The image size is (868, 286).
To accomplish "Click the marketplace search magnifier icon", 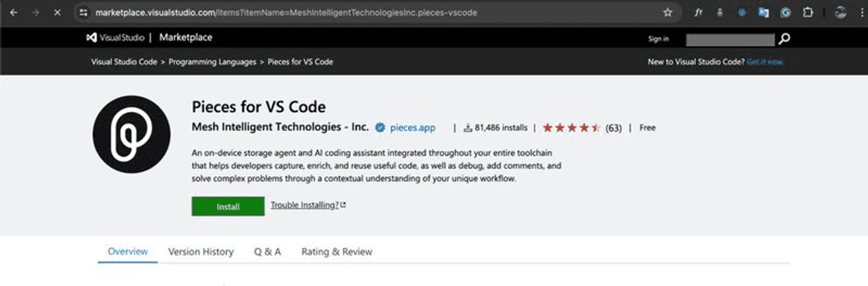I will [x=785, y=39].
